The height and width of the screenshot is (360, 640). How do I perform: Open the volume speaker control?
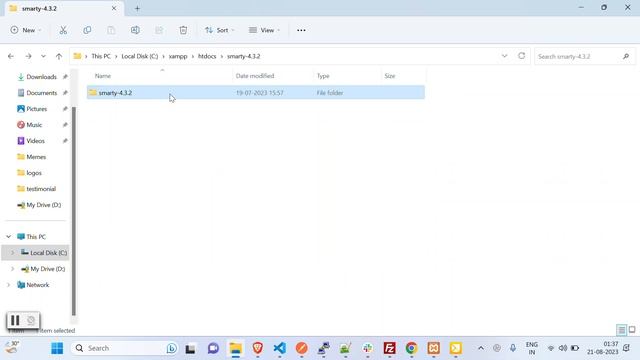coord(563,348)
